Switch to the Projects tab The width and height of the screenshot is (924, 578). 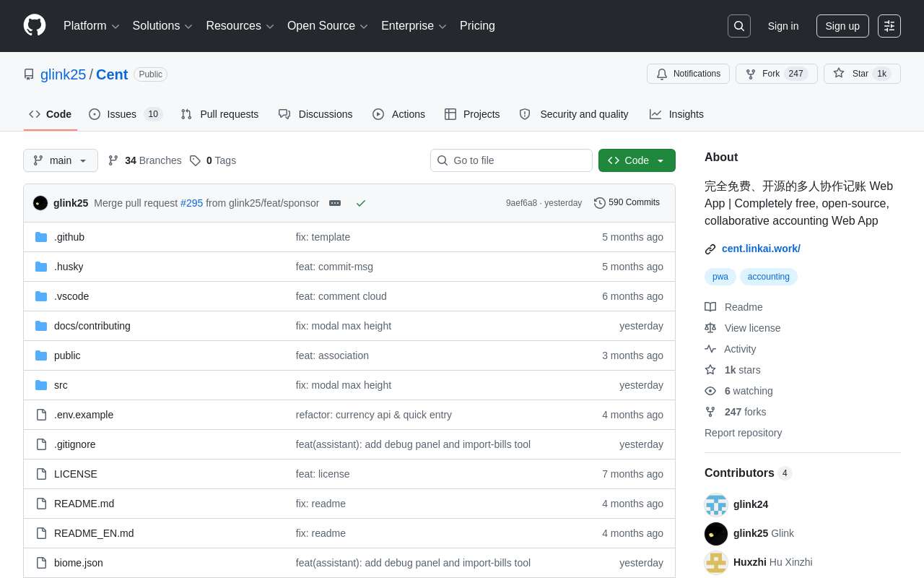coord(472,114)
